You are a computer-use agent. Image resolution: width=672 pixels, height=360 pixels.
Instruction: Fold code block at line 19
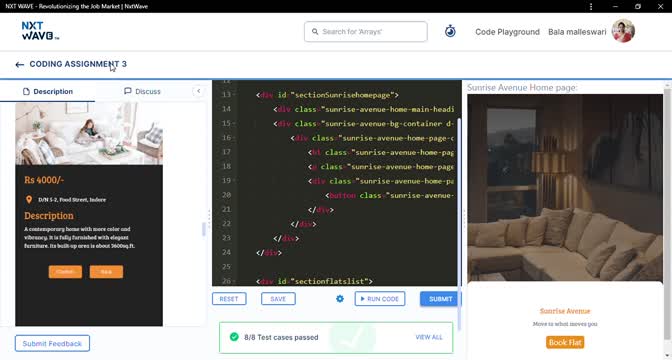click(x=234, y=180)
